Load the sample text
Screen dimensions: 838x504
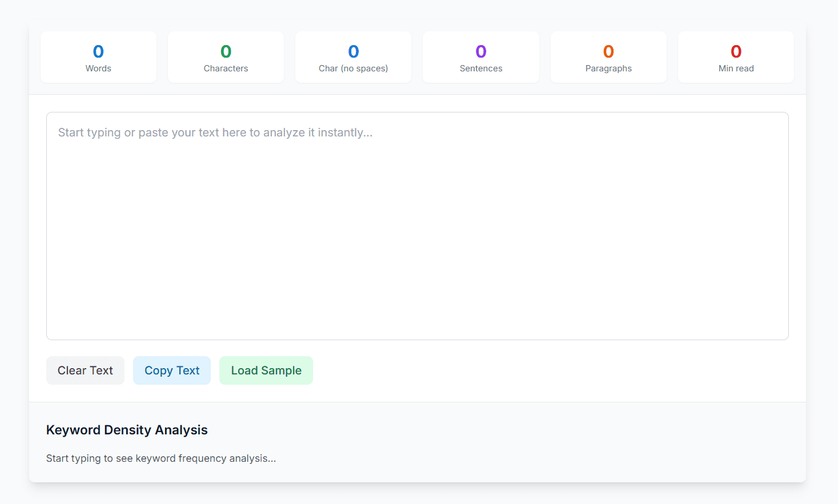[266, 370]
